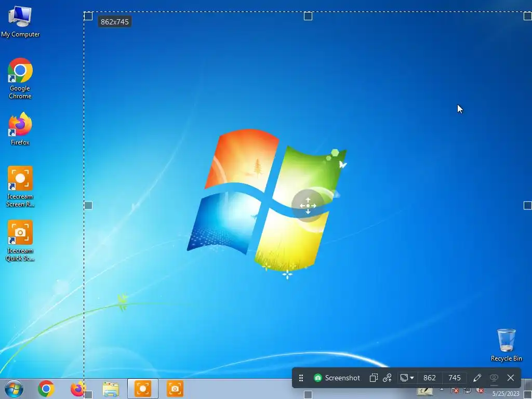The width and height of the screenshot is (532, 399).
Task: Select the Icecream Quick Screenshot desktop shortcut
Action: click(x=20, y=241)
